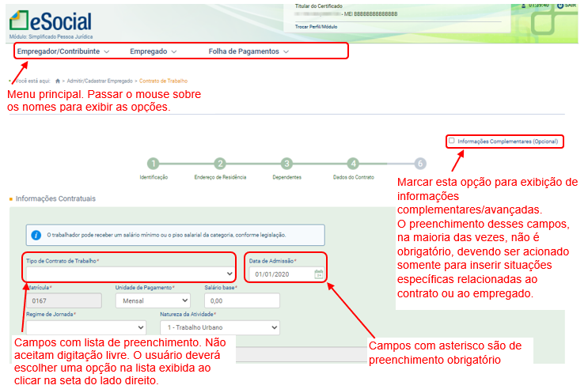Viewport: 588px width, 389px height.
Task: Open the Unidade de Pagamento dropdown
Action: point(153,300)
